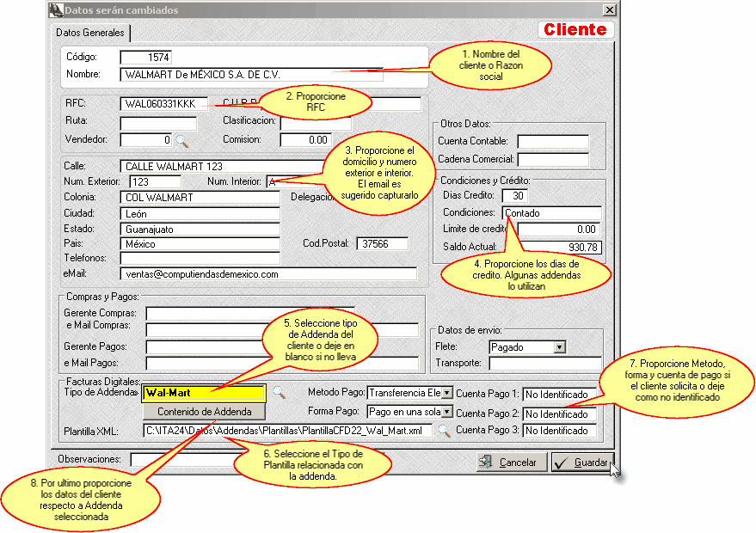This screenshot has height=533, width=756.
Task: Click the Otros Datos group label
Action: coord(465,124)
